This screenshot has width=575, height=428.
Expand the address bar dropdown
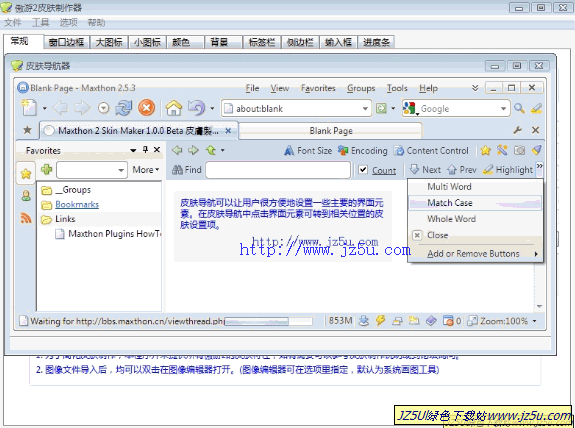(365, 109)
